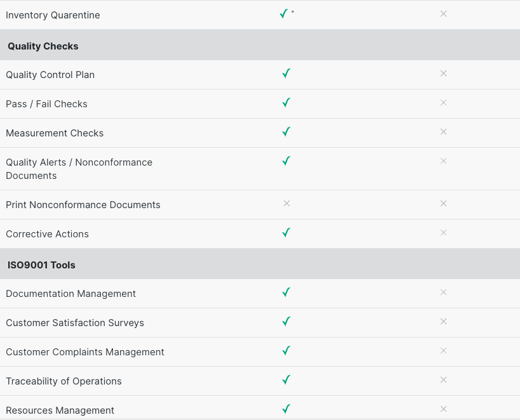Click the green check for Traceability of Operations
The image size is (520, 420).
pos(286,380)
